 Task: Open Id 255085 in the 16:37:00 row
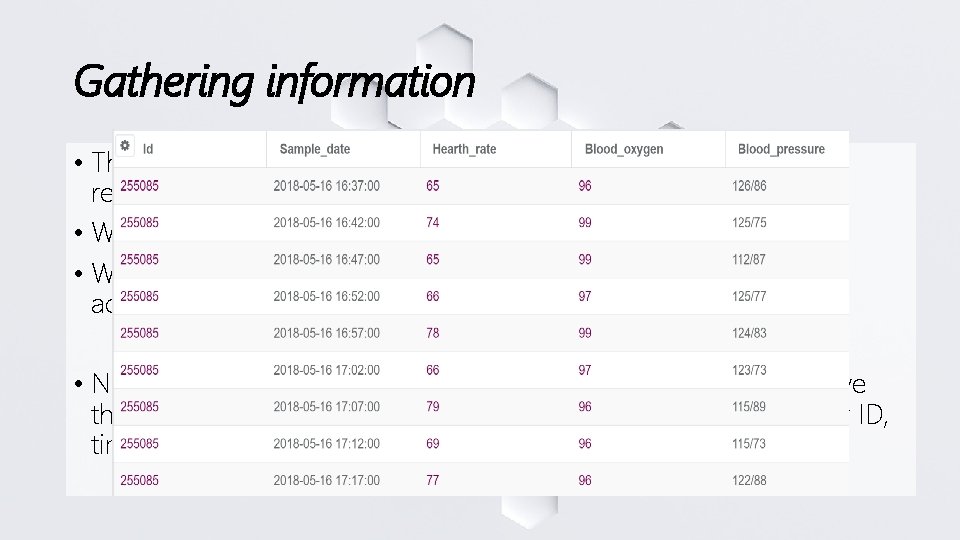pyautogui.click(x=140, y=186)
